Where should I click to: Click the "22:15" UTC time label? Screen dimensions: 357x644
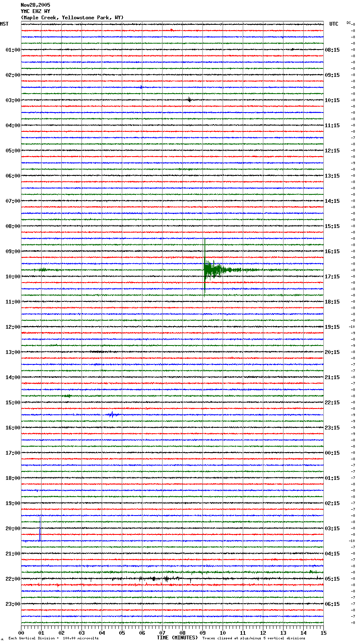click(332, 403)
